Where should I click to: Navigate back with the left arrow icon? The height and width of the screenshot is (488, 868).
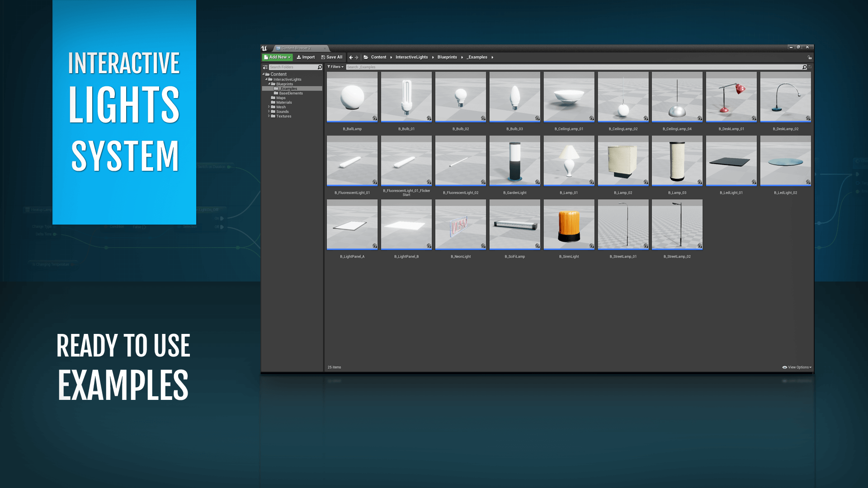pos(351,57)
